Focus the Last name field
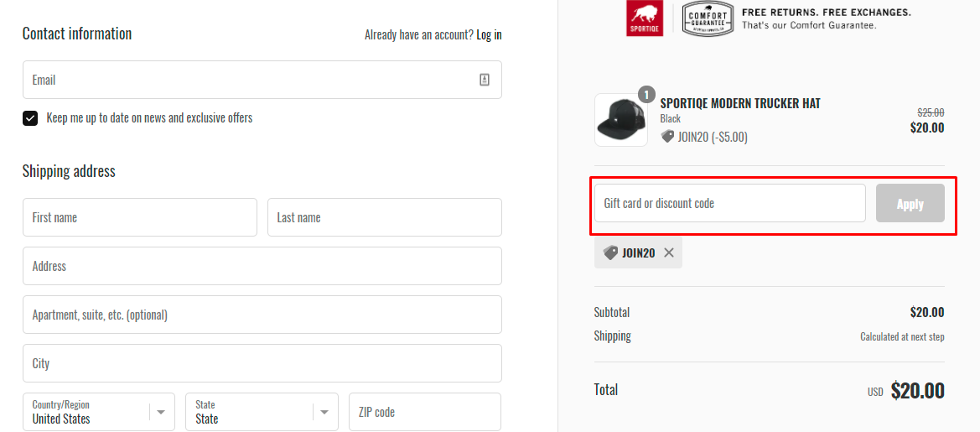The height and width of the screenshot is (432, 980). [x=385, y=217]
